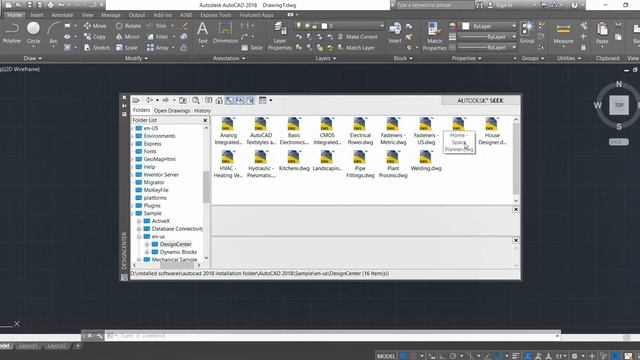
Task: Insert a Table from Annotation panel
Action: (x=252, y=48)
